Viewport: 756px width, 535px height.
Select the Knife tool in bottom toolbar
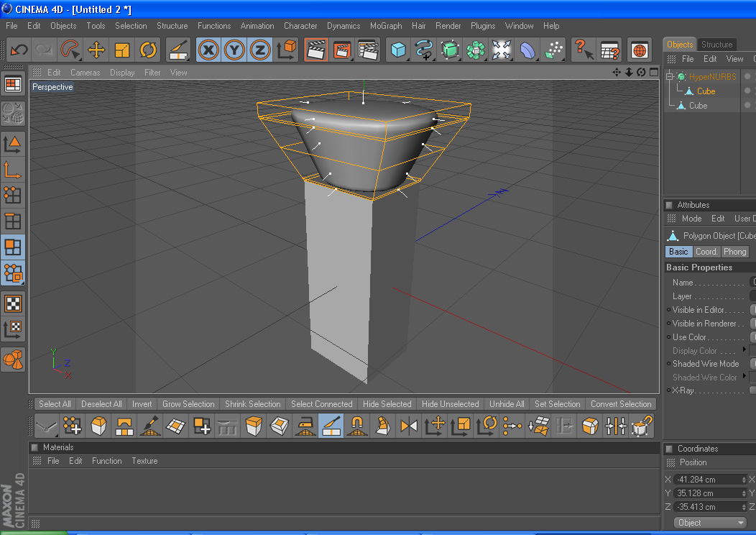[x=331, y=426]
